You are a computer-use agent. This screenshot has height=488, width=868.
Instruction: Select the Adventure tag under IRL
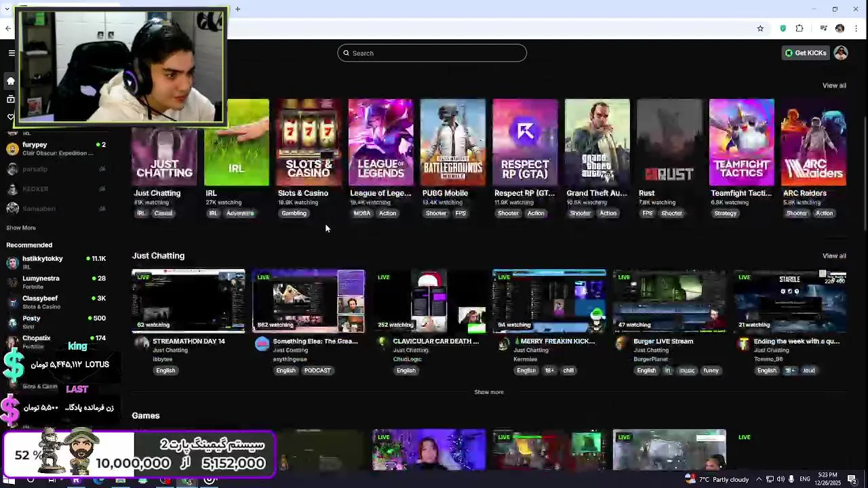coord(240,213)
